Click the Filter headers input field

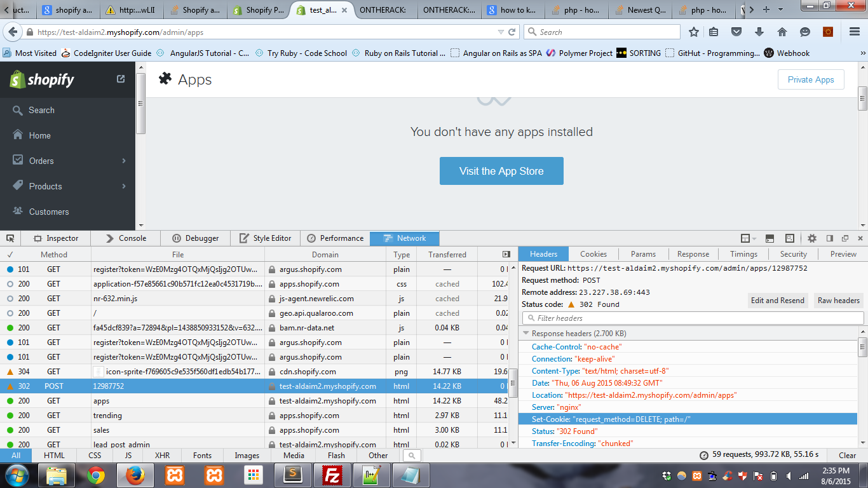point(693,318)
